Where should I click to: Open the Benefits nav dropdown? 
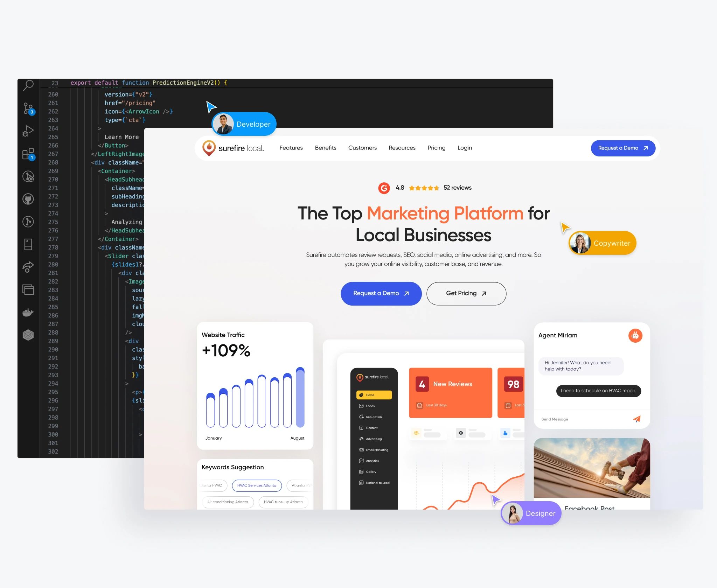tap(325, 148)
